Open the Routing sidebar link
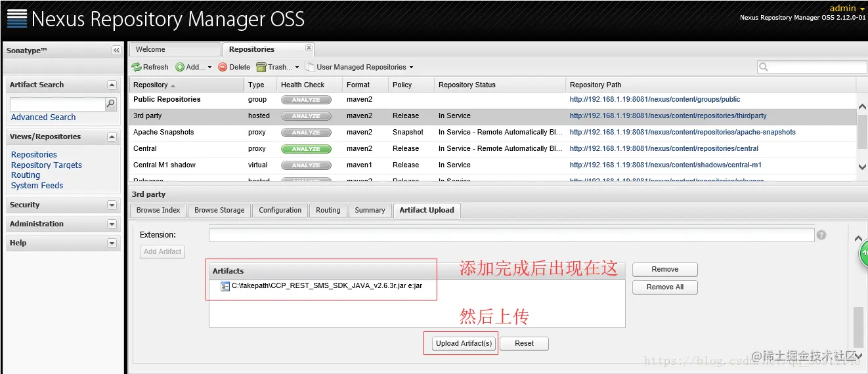This screenshot has height=374, width=868. click(x=26, y=175)
